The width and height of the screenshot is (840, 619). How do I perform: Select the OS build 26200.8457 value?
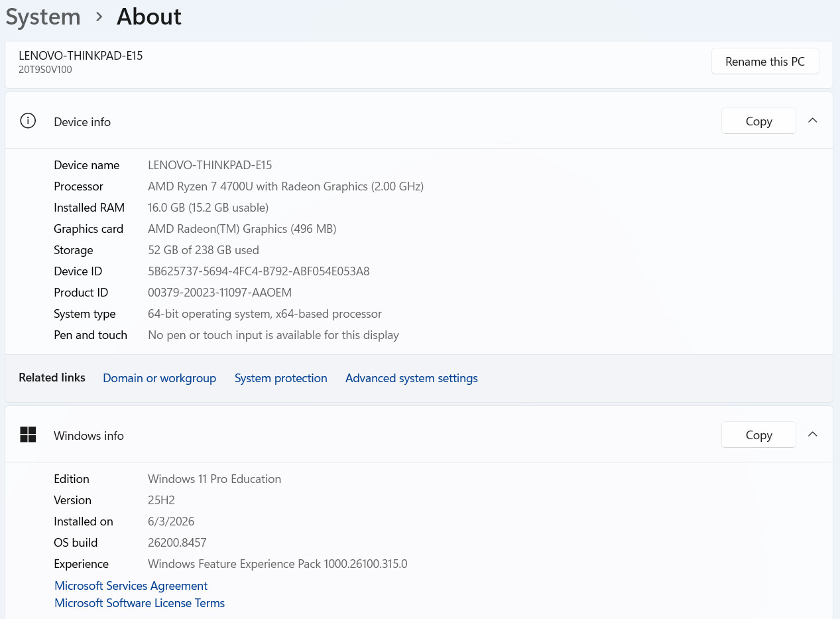(177, 543)
